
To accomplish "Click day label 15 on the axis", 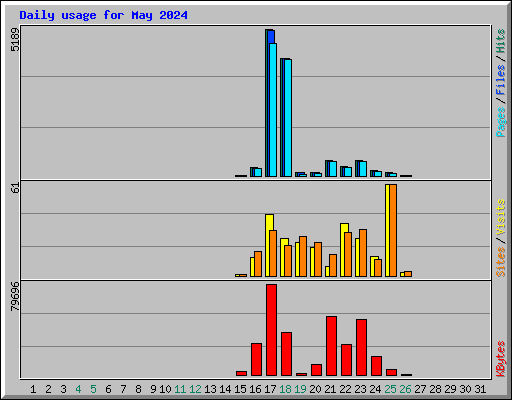I will pyautogui.click(x=240, y=389).
